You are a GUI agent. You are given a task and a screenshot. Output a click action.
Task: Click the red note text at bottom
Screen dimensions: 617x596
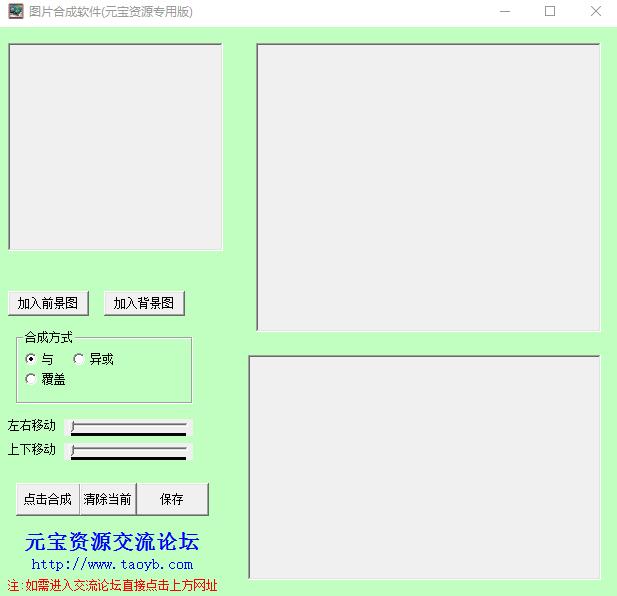click(x=112, y=585)
